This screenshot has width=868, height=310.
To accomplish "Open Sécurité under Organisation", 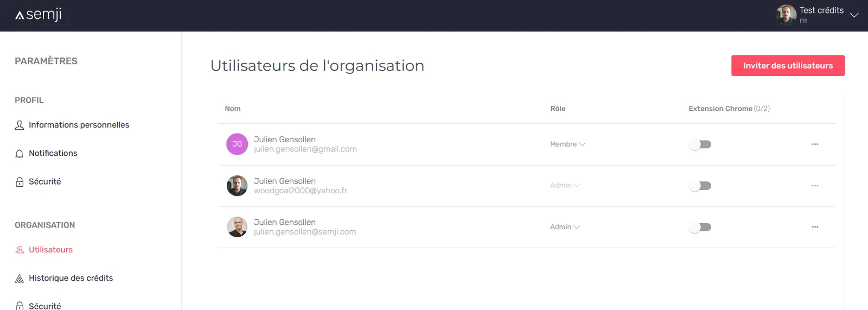I will (44, 306).
